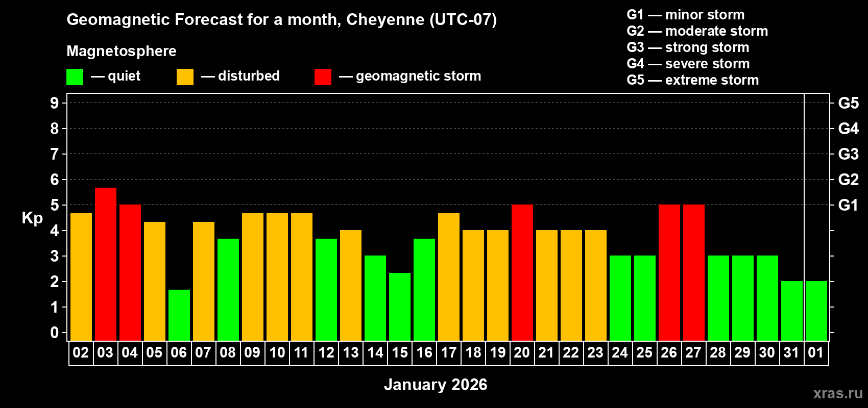Click date label 10 on the axis
This screenshot has width=868, height=408.
click(x=277, y=352)
